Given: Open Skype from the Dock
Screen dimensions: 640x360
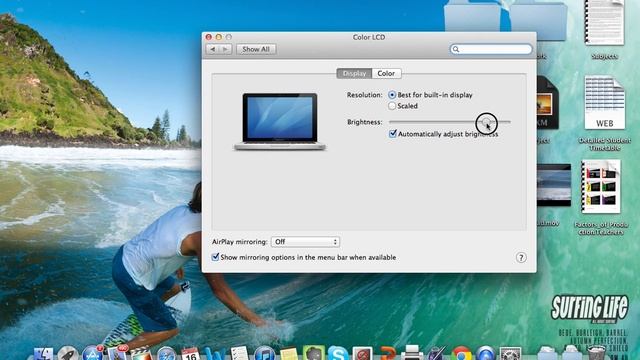Looking at the screenshot, I should tap(338, 353).
